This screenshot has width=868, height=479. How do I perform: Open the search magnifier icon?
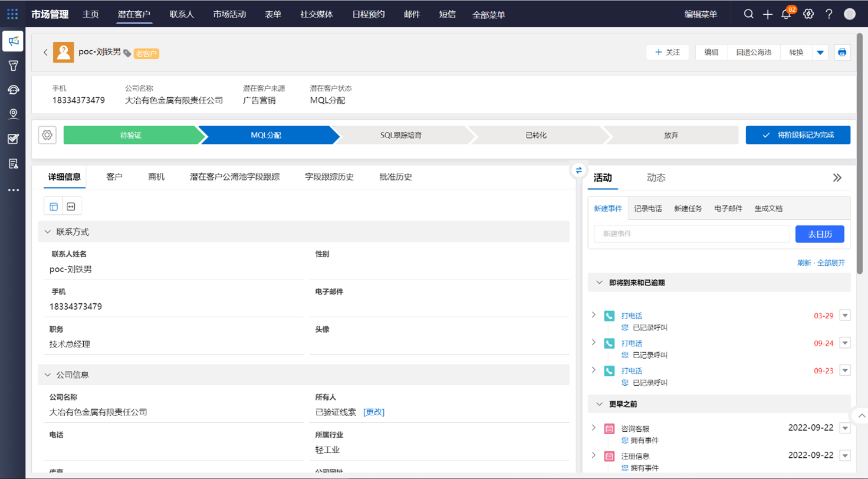point(748,15)
